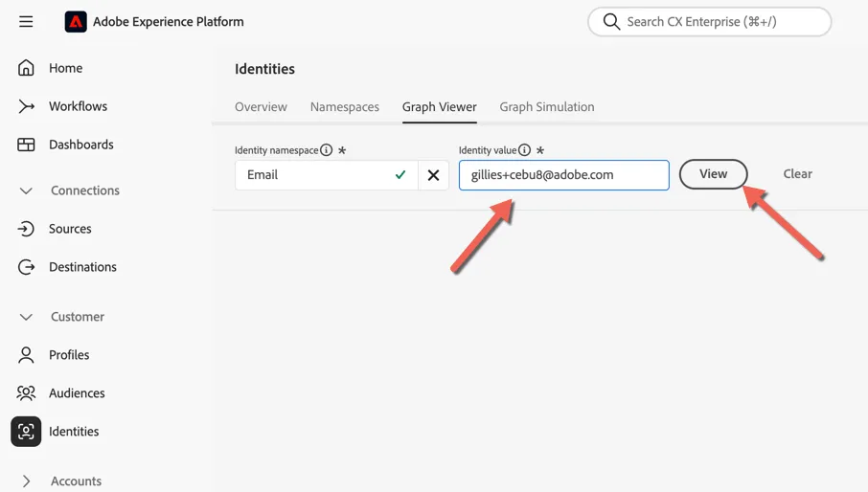Click the Identity value info icon
The image size is (868, 492).
click(x=524, y=150)
